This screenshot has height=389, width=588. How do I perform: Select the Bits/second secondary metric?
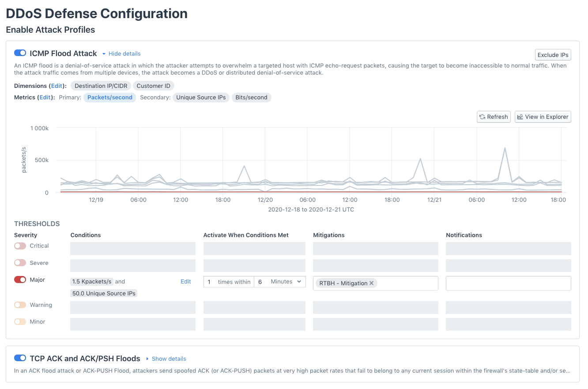tap(251, 97)
